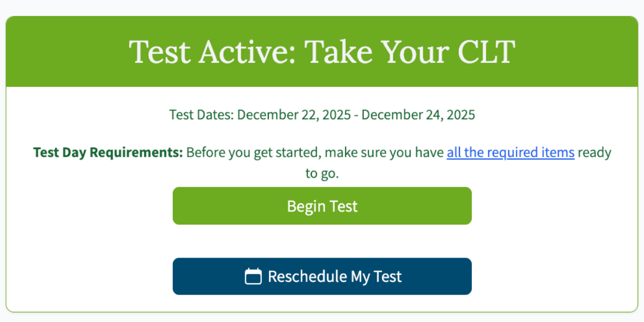Click the green Begin Test control
This screenshot has width=644, height=322.
[322, 206]
